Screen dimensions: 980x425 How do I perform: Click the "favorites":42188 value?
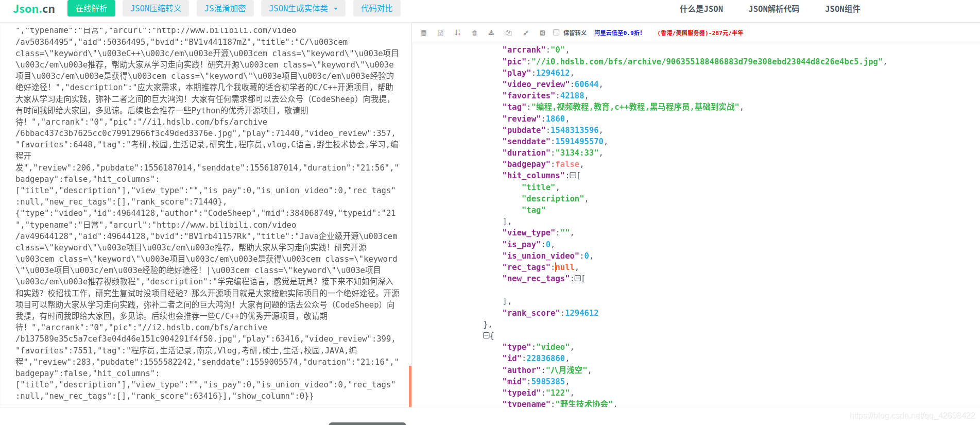(572, 96)
